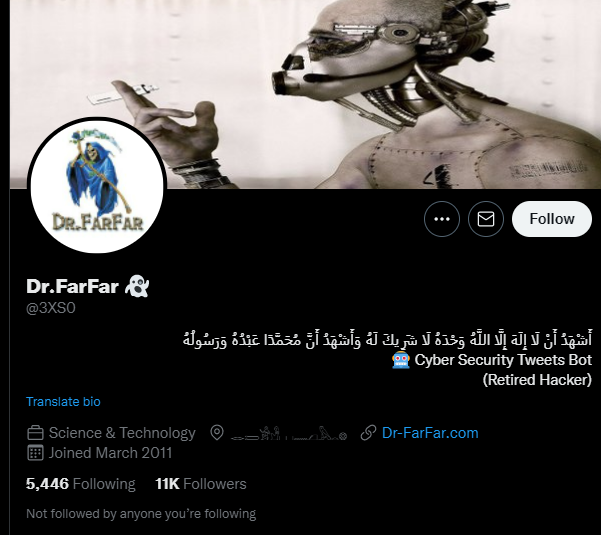This screenshot has height=535, width=601.
Task: Click the Science & Technology category label
Action: point(122,433)
